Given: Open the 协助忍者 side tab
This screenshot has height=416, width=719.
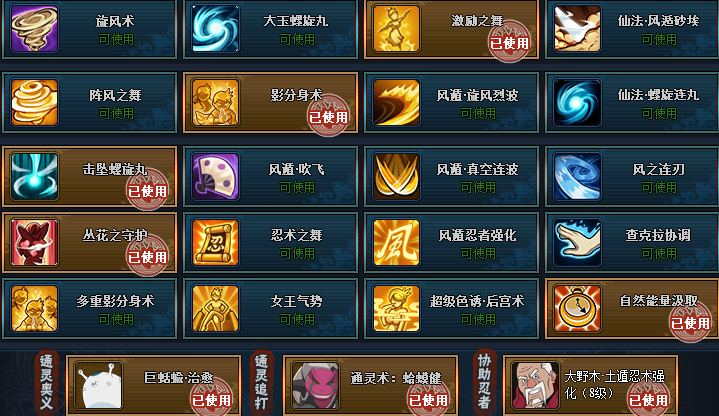Looking at the screenshot, I should [484, 382].
